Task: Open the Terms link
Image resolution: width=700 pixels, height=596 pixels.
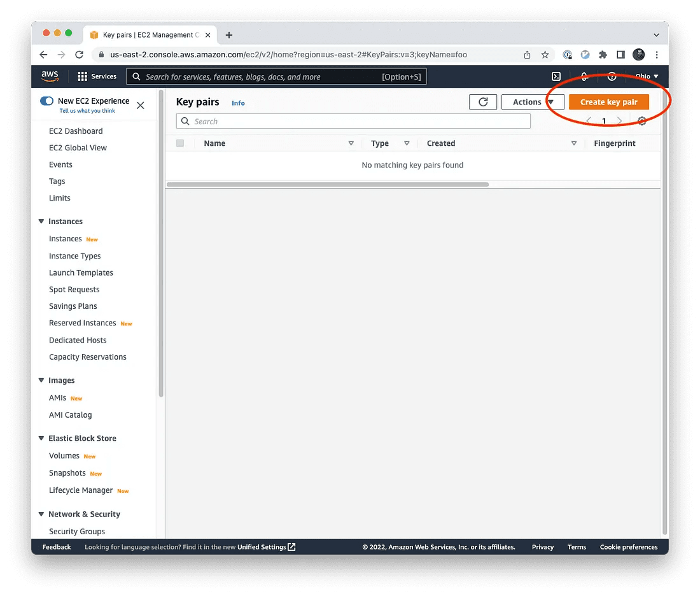Action: (x=577, y=547)
